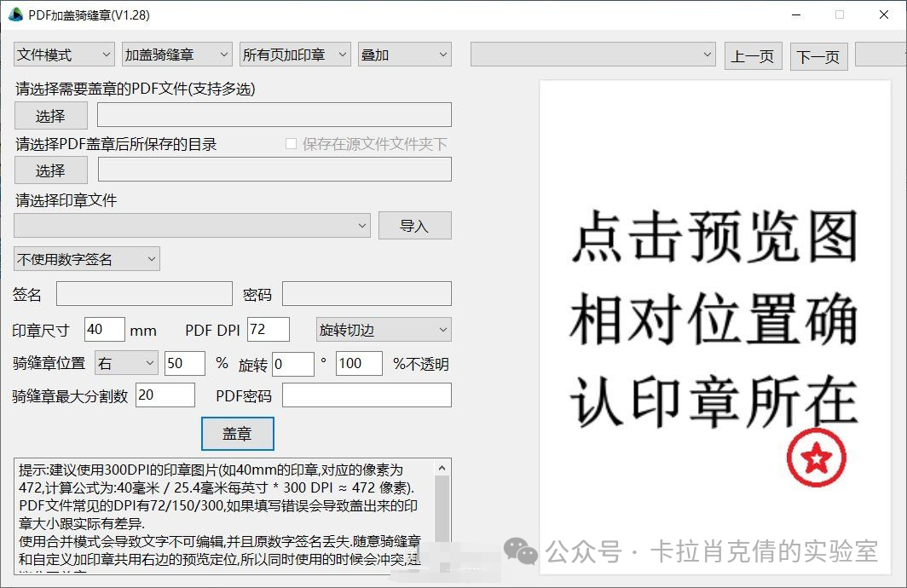Click 选择 for the output save directory

pos(50,170)
